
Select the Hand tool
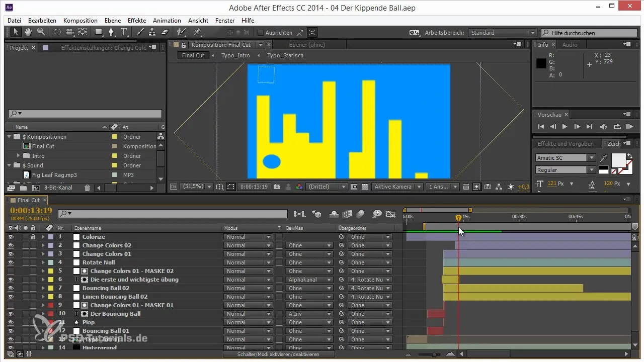coord(29,32)
